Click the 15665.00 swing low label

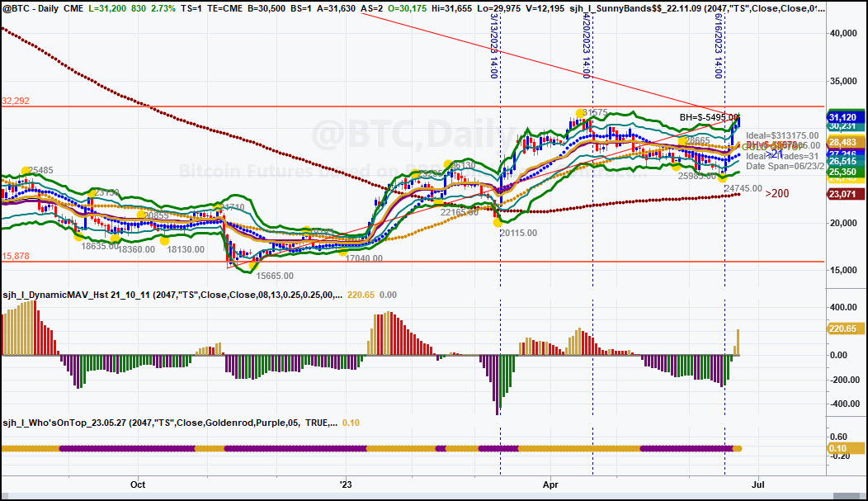pyautogui.click(x=275, y=276)
